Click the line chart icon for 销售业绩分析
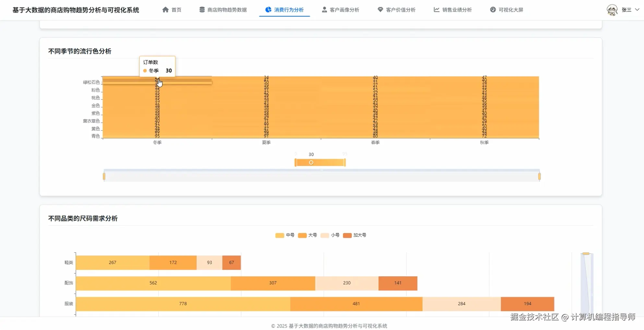Image resolution: width=644 pixels, height=330 pixels. [x=437, y=10]
